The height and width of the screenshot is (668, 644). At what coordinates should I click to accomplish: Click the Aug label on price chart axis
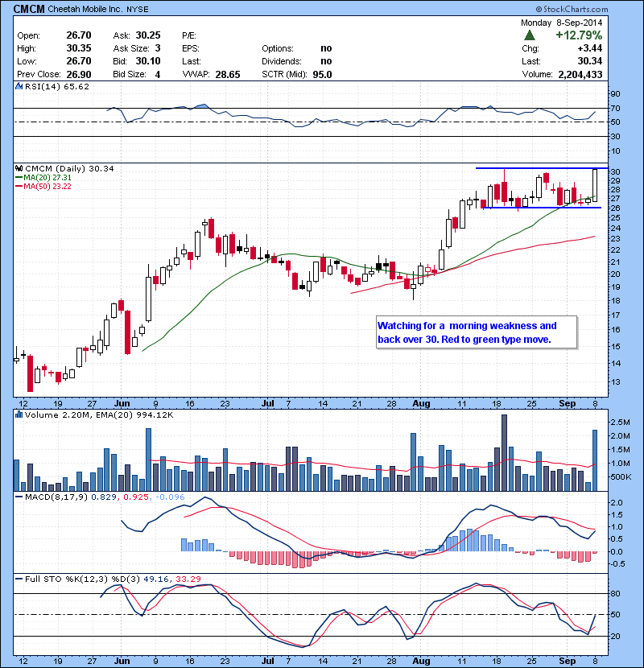pos(421,403)
